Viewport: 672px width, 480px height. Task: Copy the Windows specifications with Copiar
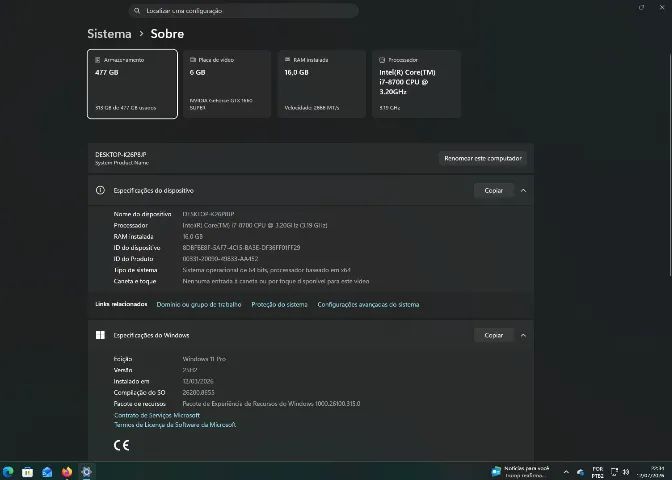[494, 335]
